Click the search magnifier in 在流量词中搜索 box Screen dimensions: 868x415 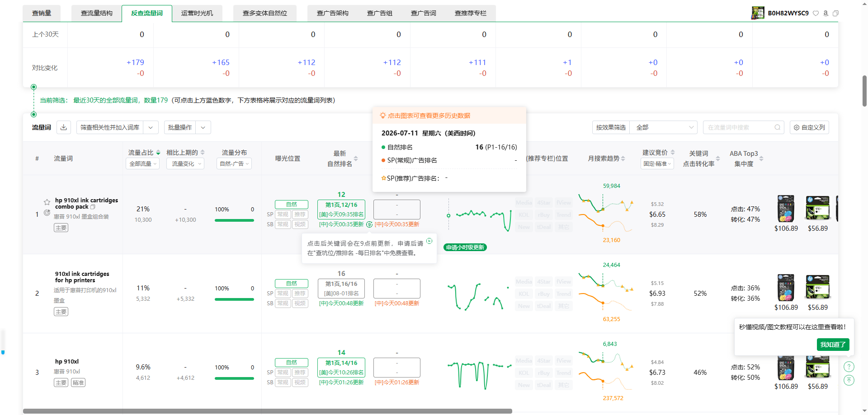(778, 127)
